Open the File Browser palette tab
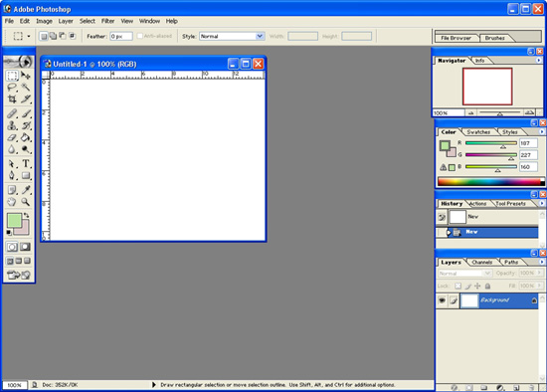The image size is (547, 392). (456, 38)
